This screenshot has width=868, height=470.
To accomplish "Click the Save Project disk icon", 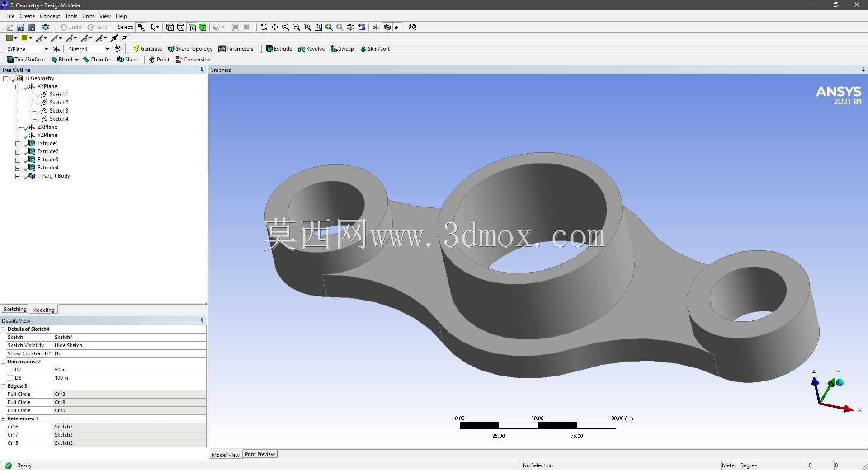I will click(20, 27).
